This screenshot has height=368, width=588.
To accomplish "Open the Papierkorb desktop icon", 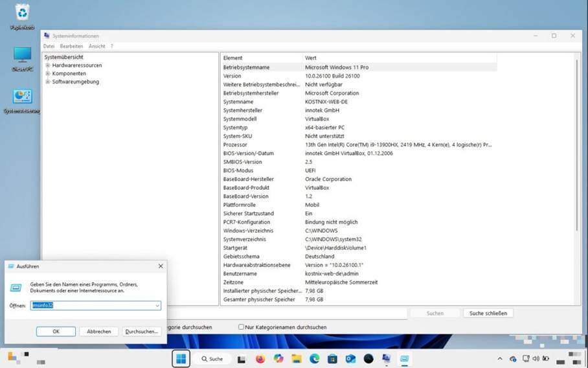I will click(22, 16).
